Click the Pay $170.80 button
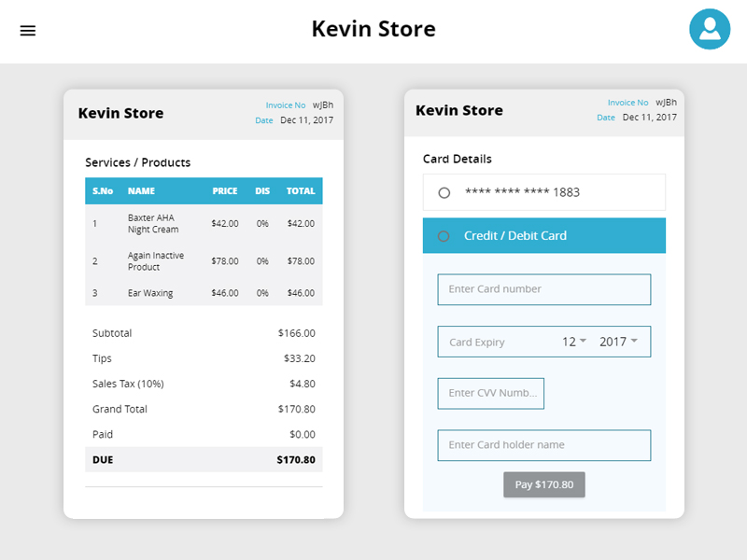This screenshot has height=560, width=747. coord(544,484)
